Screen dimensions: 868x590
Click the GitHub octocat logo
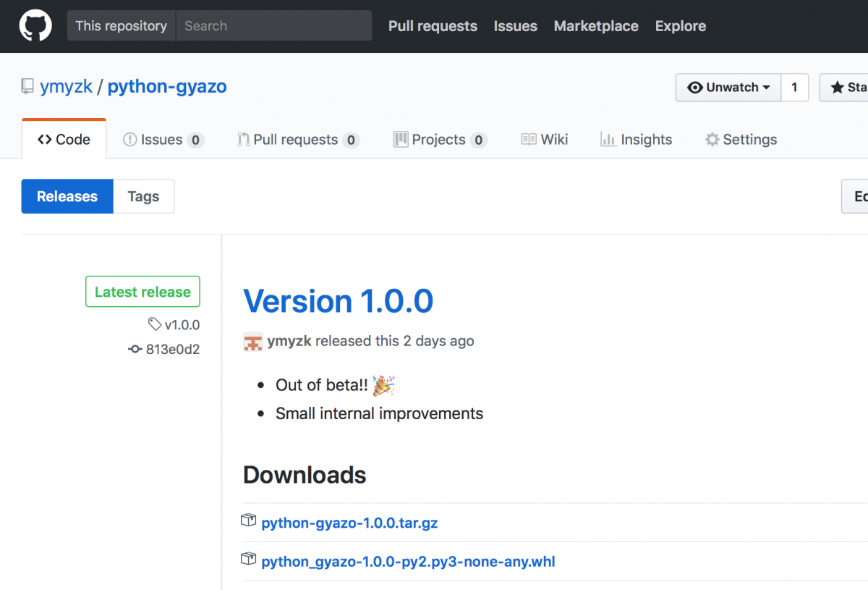pos(35,25)
